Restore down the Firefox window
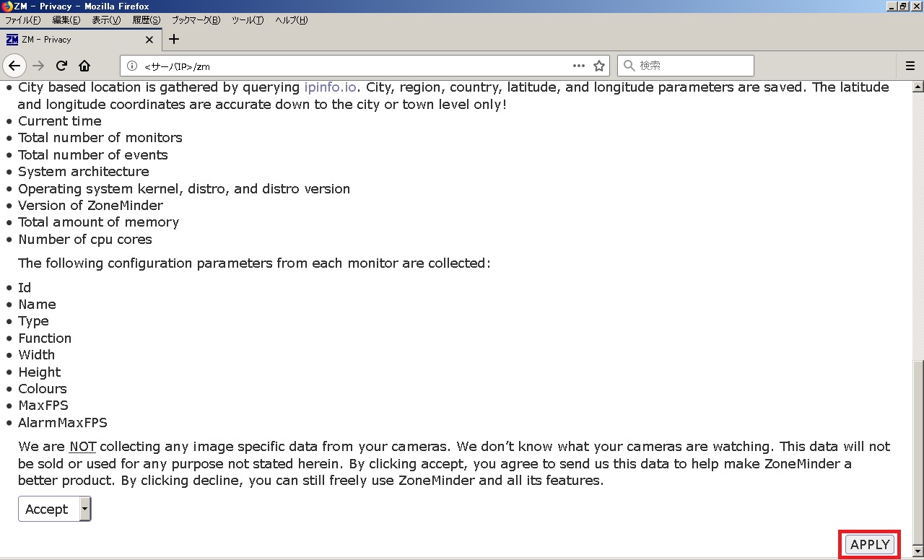The height and width of the screenshot is (560, 924). coord(903,6)
